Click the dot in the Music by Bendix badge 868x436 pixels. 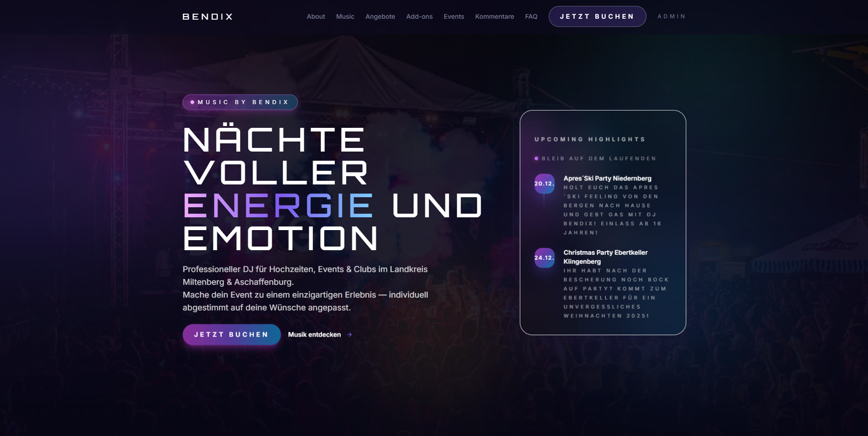point(192,102)
